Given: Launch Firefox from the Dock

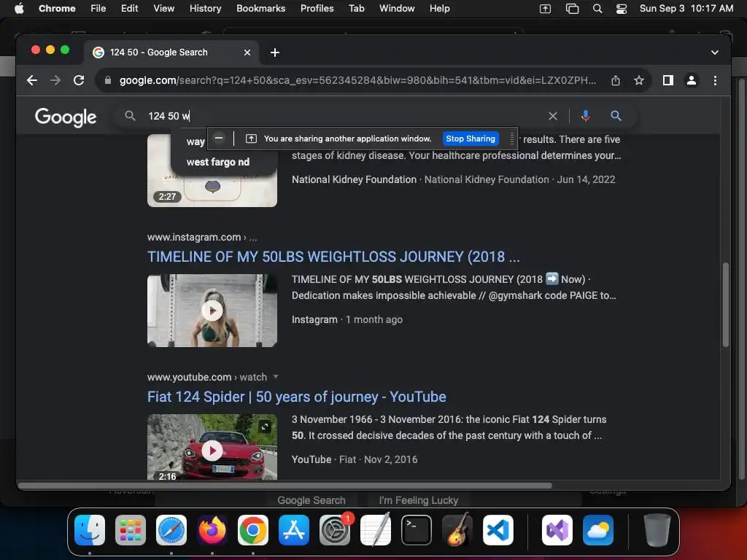Looking at the screenshot, I should click(212, 530).
